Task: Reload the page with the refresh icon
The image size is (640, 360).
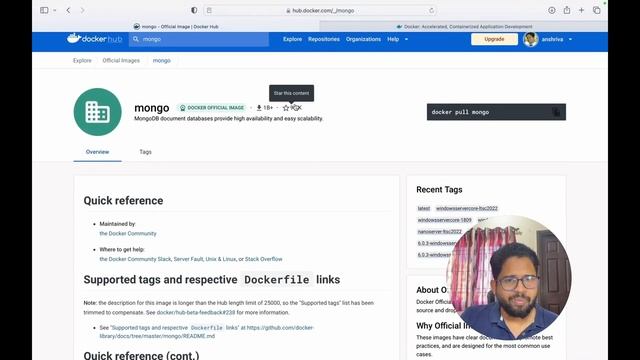Action: click(431, 11)
